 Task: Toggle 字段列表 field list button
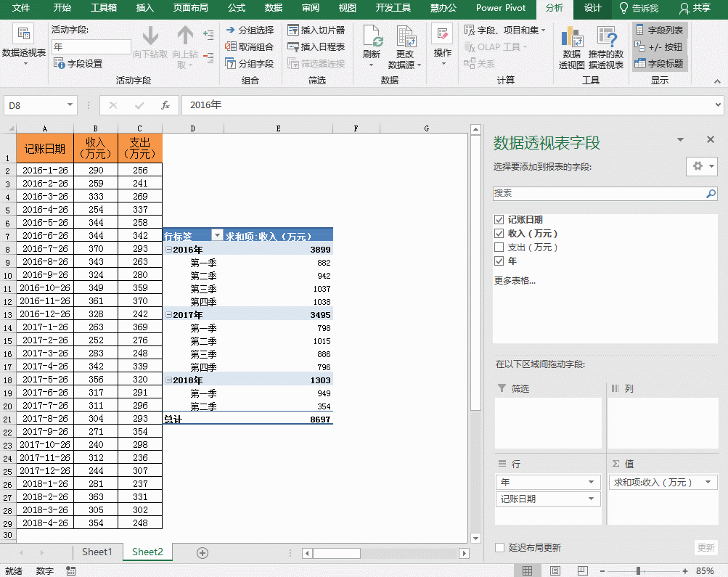(659, 30)
